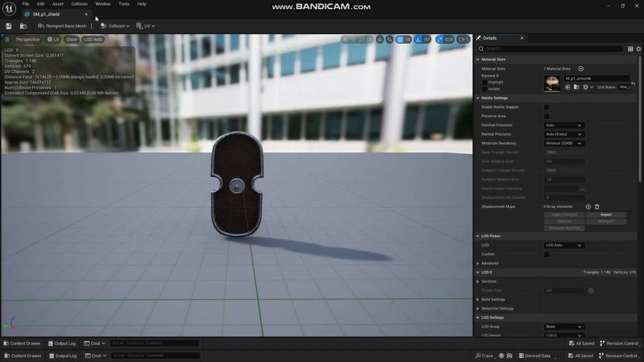Add element to Displacement Maps array

point(588,207)
